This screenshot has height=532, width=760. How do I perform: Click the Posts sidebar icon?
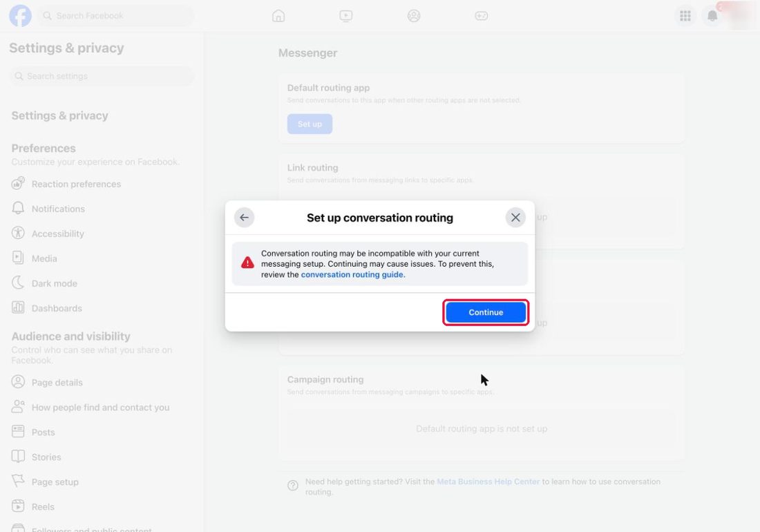18,432
